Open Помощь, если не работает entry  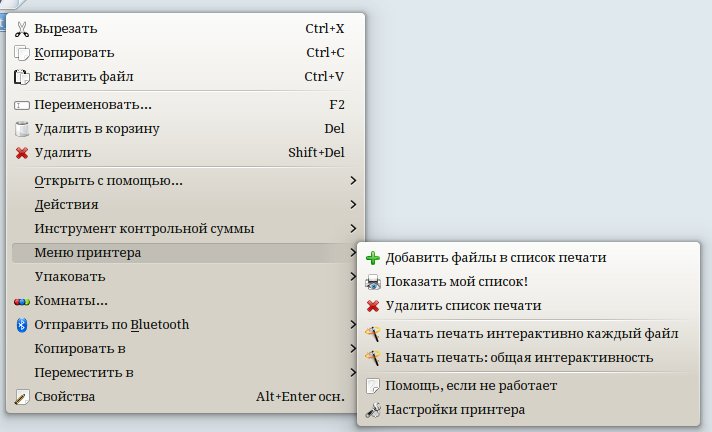[471, 386]
